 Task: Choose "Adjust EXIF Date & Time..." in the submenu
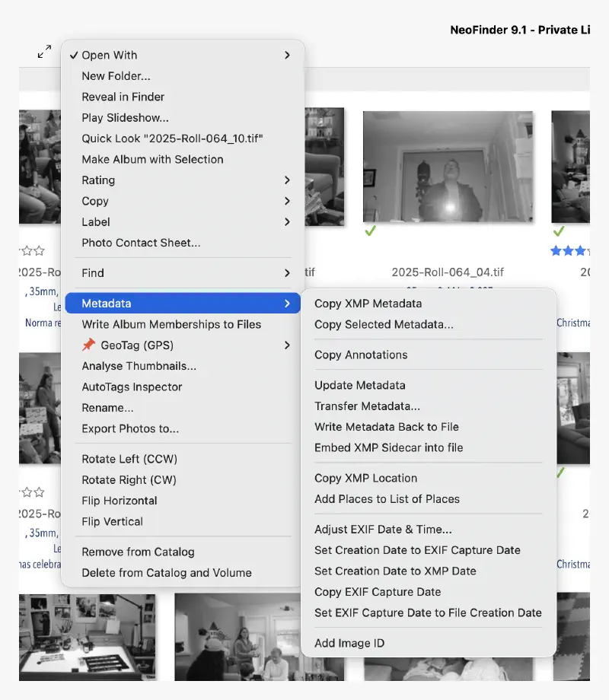coord(378,529)
